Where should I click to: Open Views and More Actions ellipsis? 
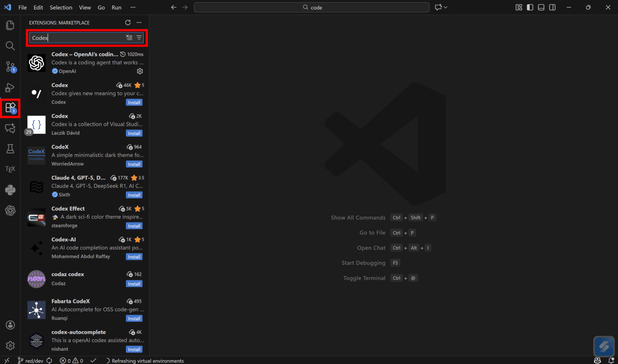pos(139,23)
